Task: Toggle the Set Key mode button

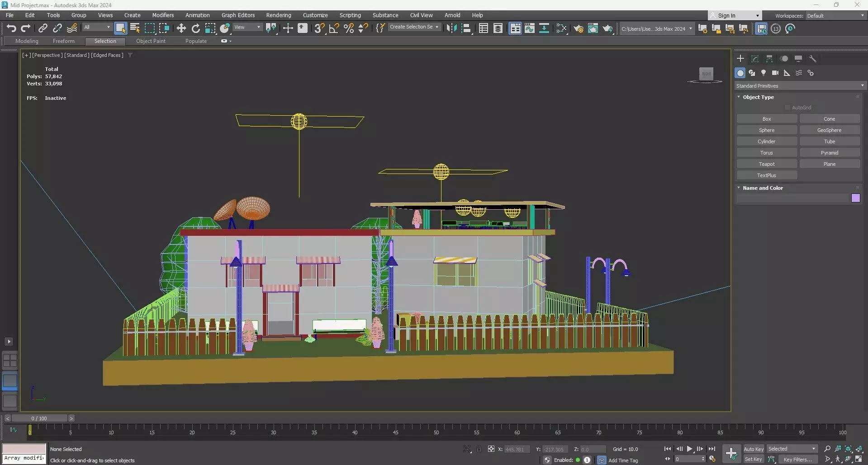Action: (753, 459)
